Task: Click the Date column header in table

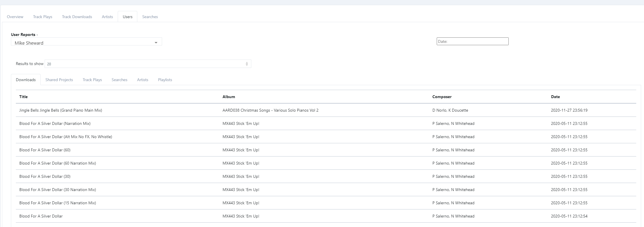Action: click(x=555, y=97)
